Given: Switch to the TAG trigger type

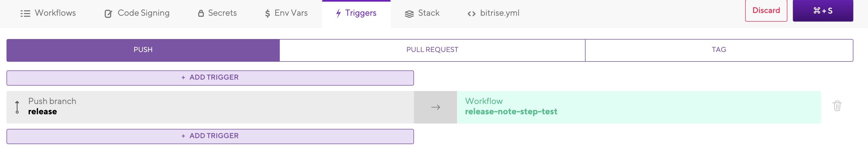Looking at the screenshot, I should coord(718,50).
